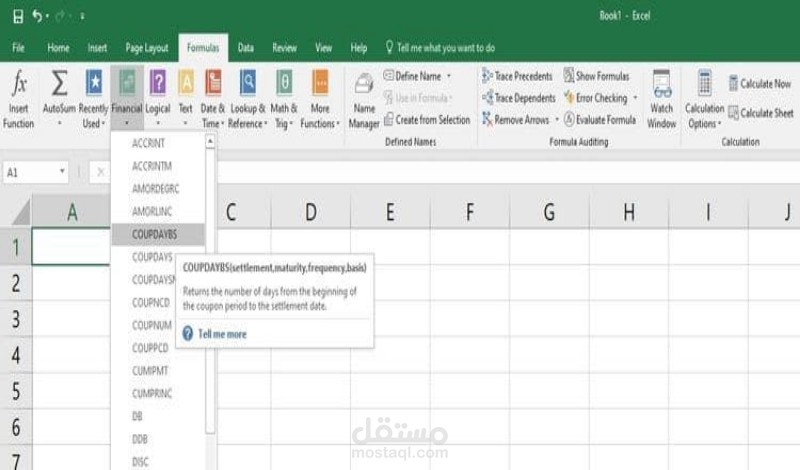Open Lookup & Reference functions
800x470 pixels.
(x=248, y=98)
